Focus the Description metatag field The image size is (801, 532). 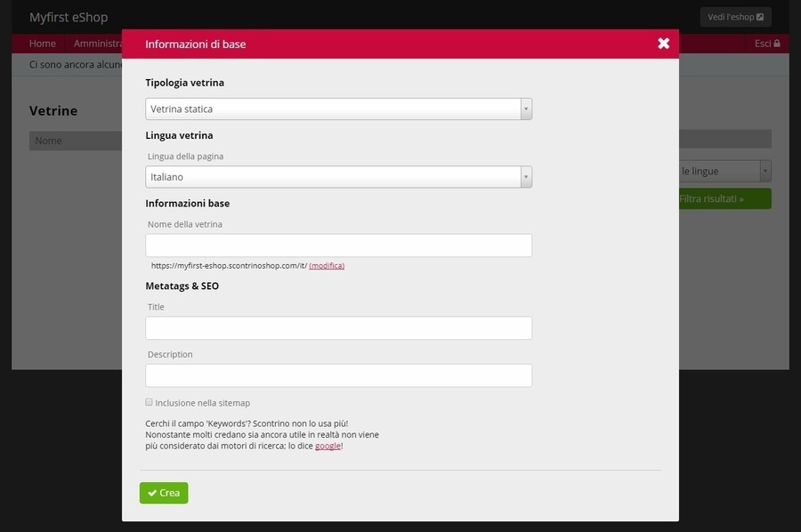coord(338,375)
